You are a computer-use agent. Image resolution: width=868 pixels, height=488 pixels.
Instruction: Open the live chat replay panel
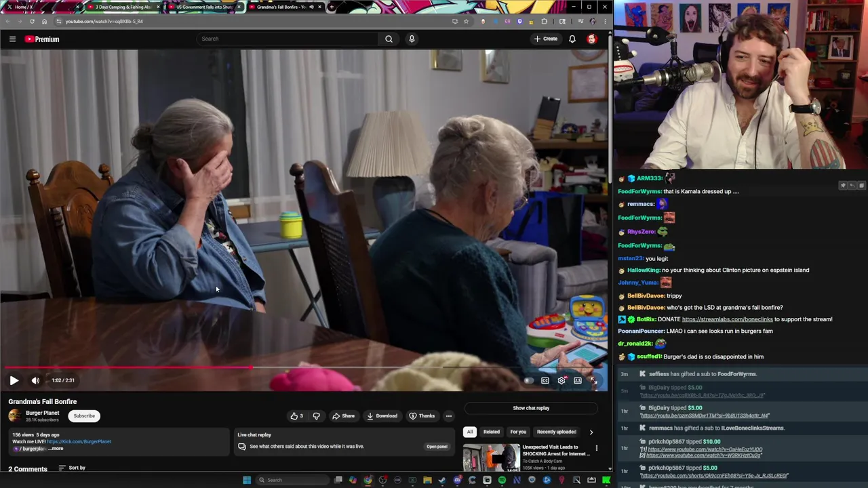click(x=437, y=447)
